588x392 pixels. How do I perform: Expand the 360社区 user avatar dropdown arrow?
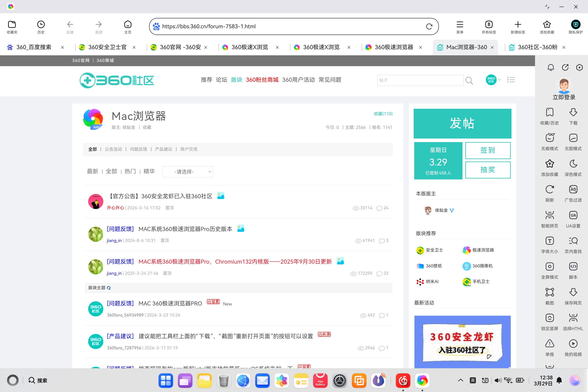click(499, 80)
